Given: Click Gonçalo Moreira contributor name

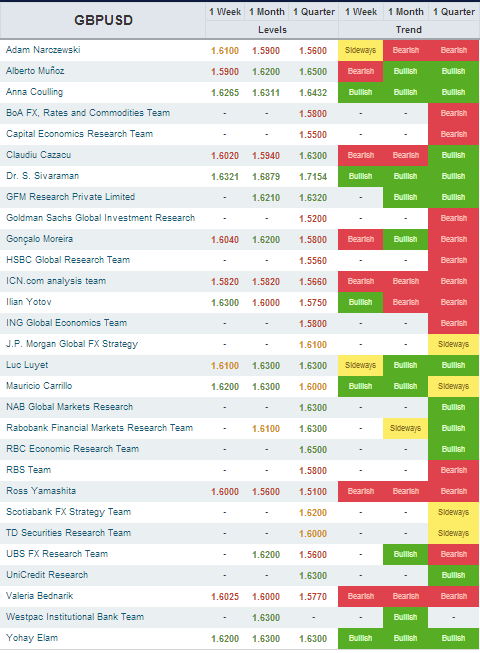Looking at the screenshot, I should (40, 239).
